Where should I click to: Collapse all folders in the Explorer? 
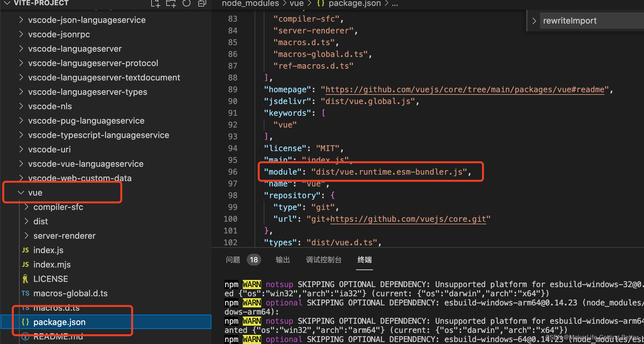click(202, 3)
